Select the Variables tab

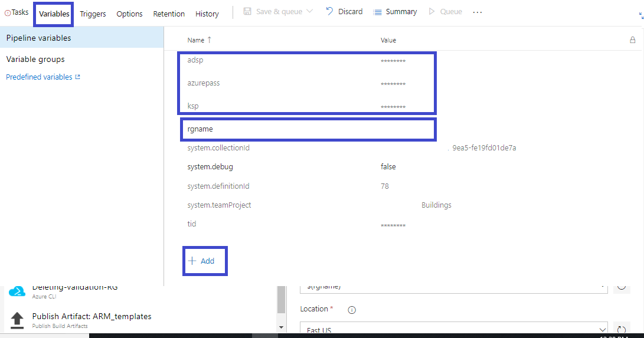[x=54, y=14]
